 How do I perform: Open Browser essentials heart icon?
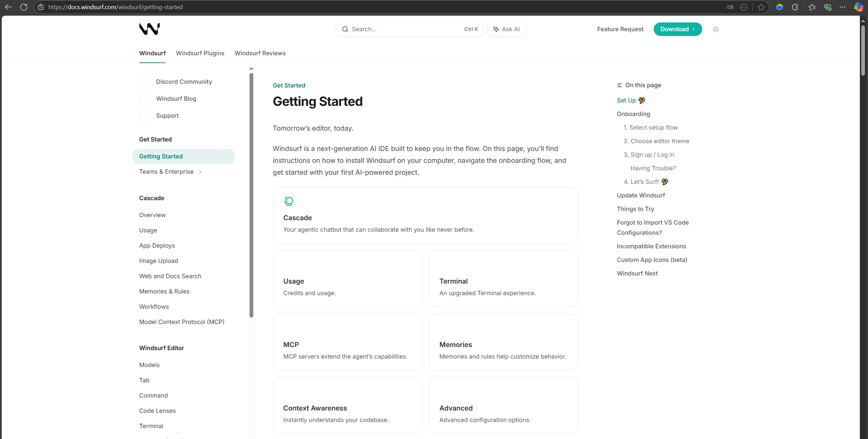click(827, 7)
